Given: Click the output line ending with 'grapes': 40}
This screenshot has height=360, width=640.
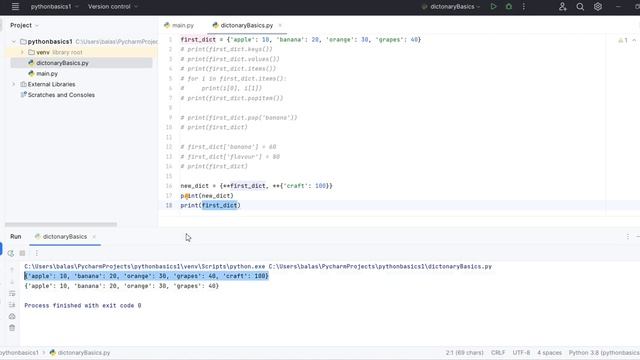Looking at the screenshot, I should pyautogui.click(x=122, y=286).
